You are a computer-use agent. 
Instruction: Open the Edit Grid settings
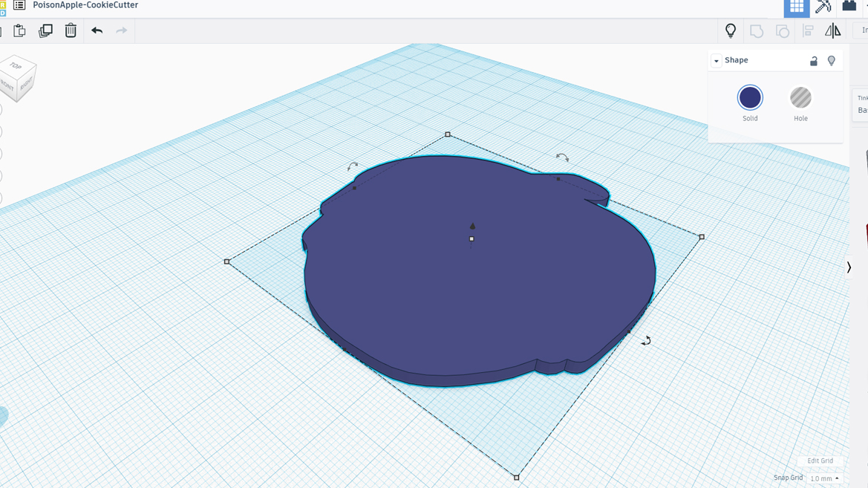coord(820,461)
